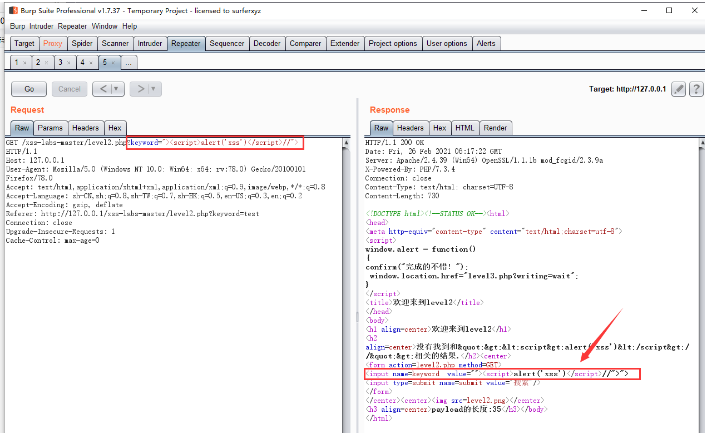Click the Cancel button
Image resolution: width=705 pixels, height=433 pixels.
pyautogui.click(x=69, y=89)
